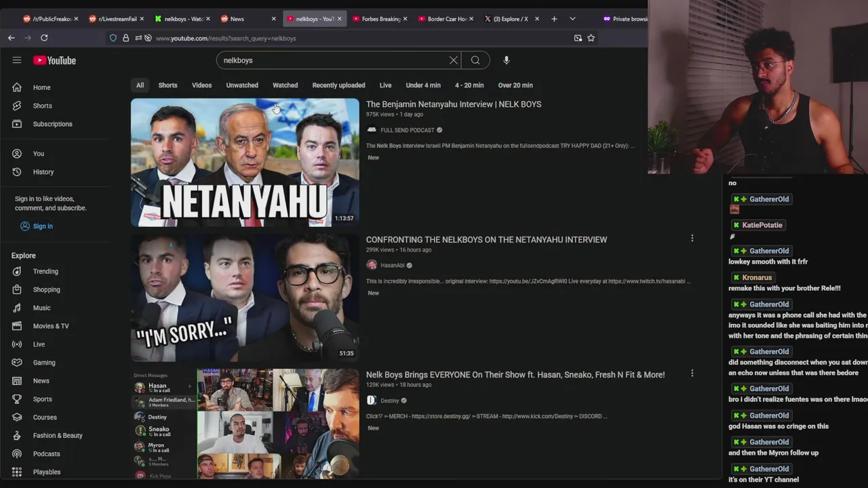The width and height of the screenshot is (868, 488).
Task: Reload the page with the refresh icon
Action: 44,38
